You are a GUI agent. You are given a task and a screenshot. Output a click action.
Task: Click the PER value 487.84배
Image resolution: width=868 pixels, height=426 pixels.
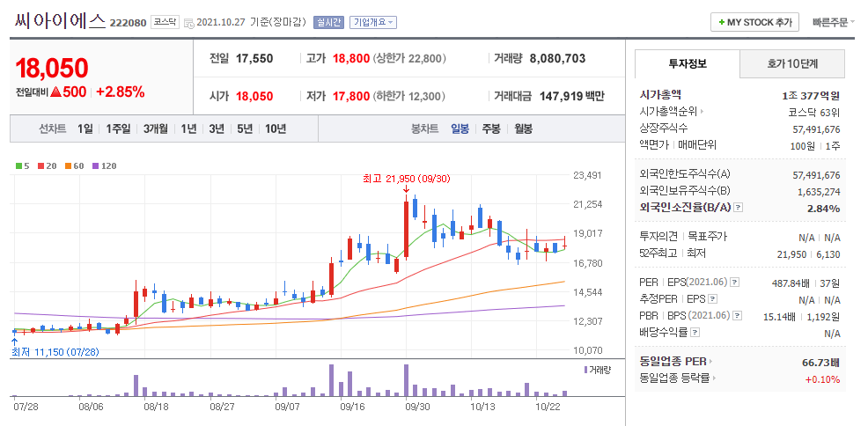[x=791, y=283]
